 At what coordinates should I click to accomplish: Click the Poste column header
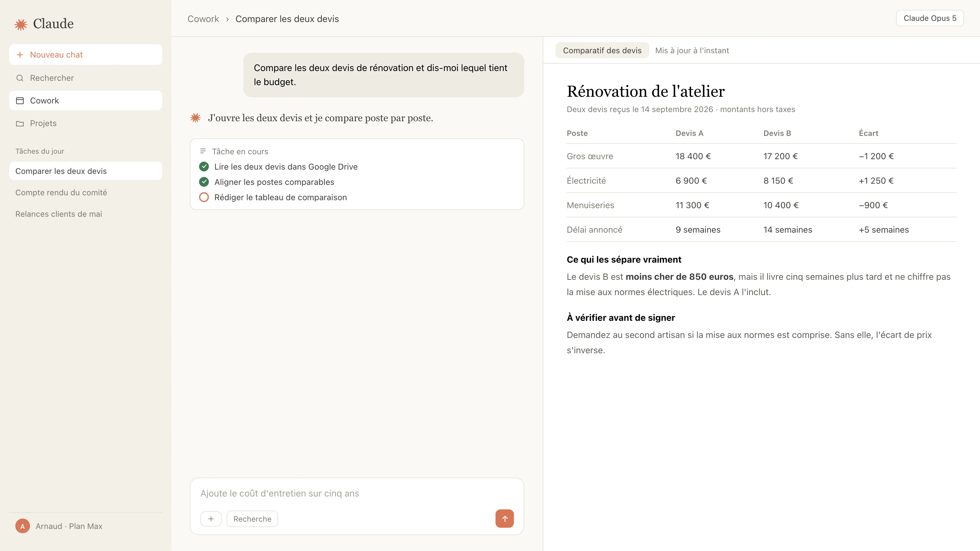coord(577,133)
